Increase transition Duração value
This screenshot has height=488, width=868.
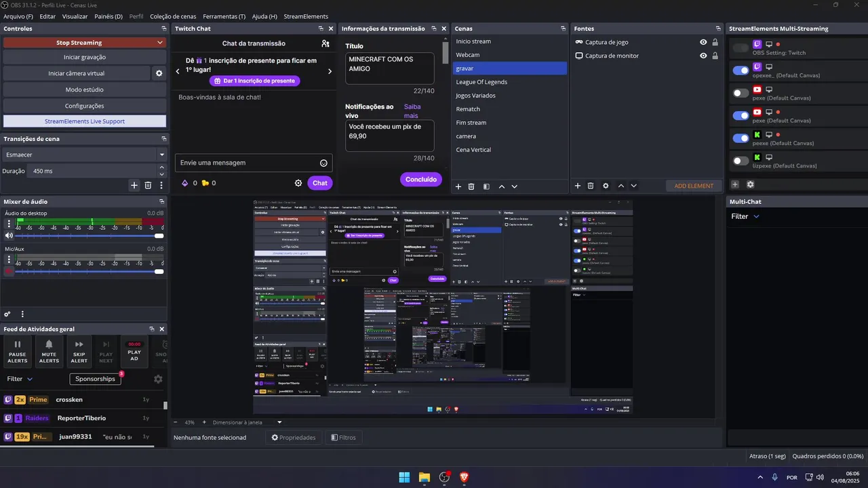tap(163, 169)
